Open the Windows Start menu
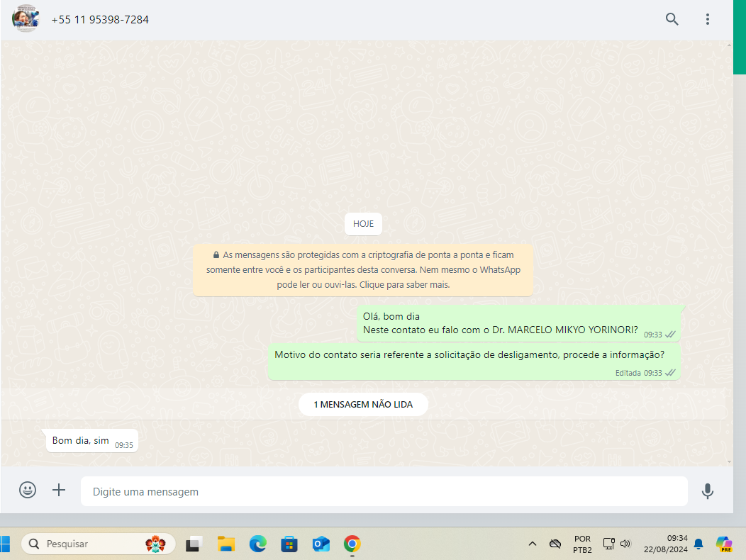 coord(5,544)
